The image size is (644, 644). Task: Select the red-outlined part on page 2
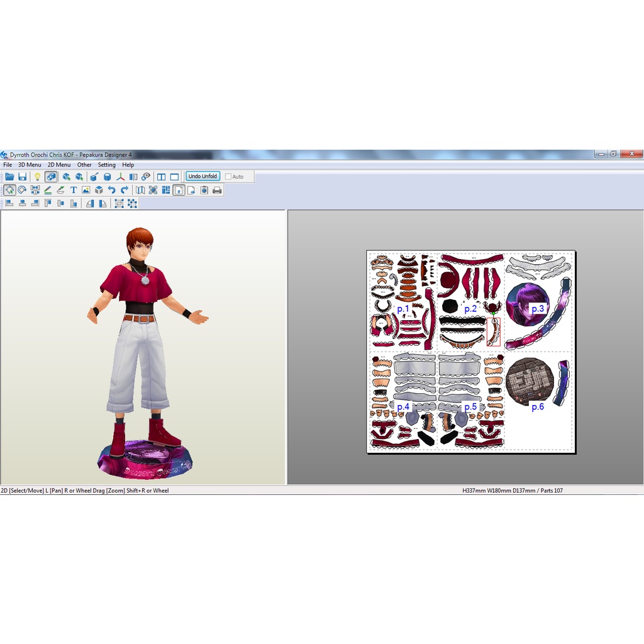pyautogui.click(x=494, y=331)
